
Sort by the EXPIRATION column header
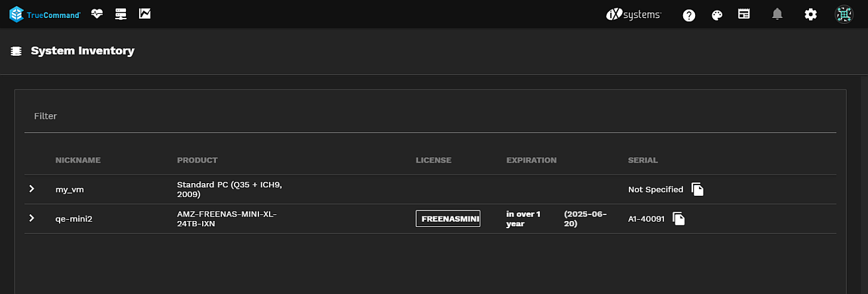(531, 160)
